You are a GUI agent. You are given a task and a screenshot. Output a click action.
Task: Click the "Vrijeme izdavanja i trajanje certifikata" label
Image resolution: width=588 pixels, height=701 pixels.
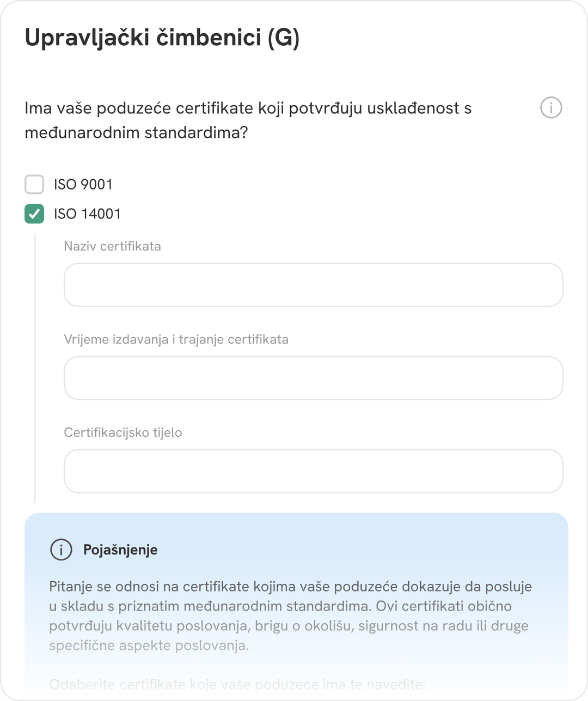tap(176, 339)
